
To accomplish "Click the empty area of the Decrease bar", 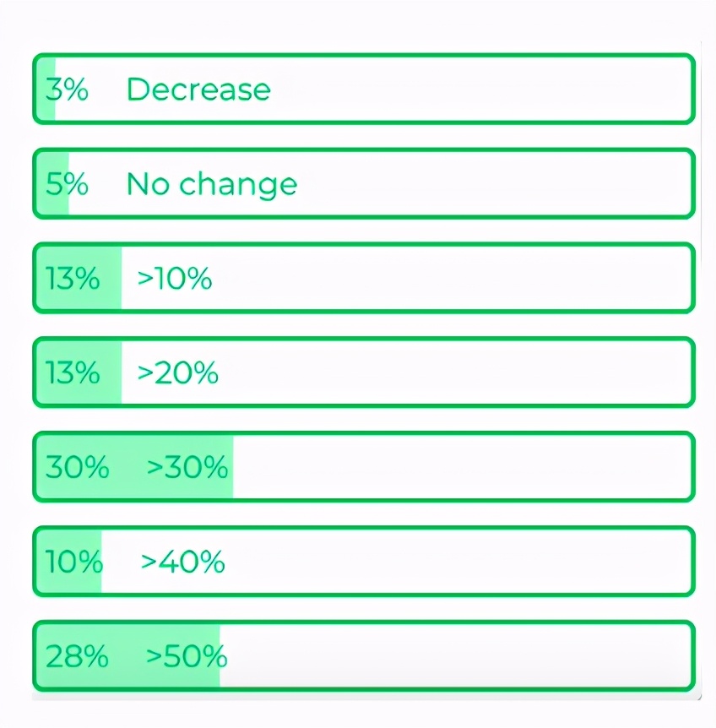I will 481,90.
